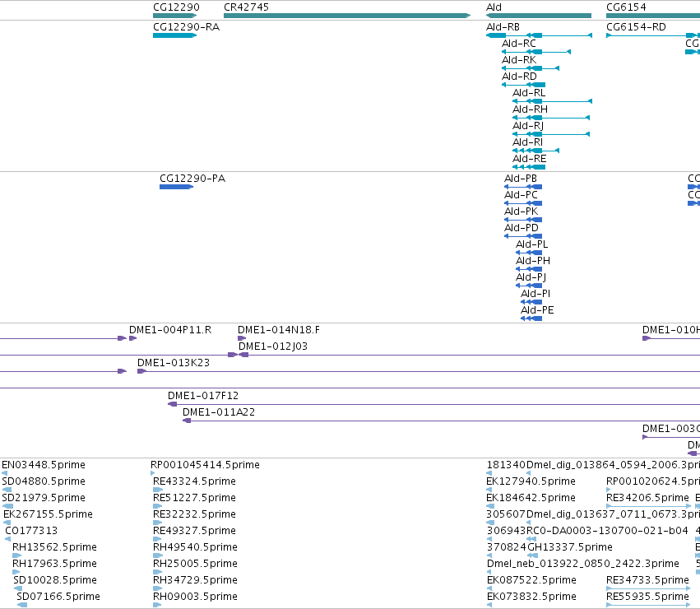700x609 pixels.
Task: Choose the Ald-PK protein label
Action: (x=521, y=212)
